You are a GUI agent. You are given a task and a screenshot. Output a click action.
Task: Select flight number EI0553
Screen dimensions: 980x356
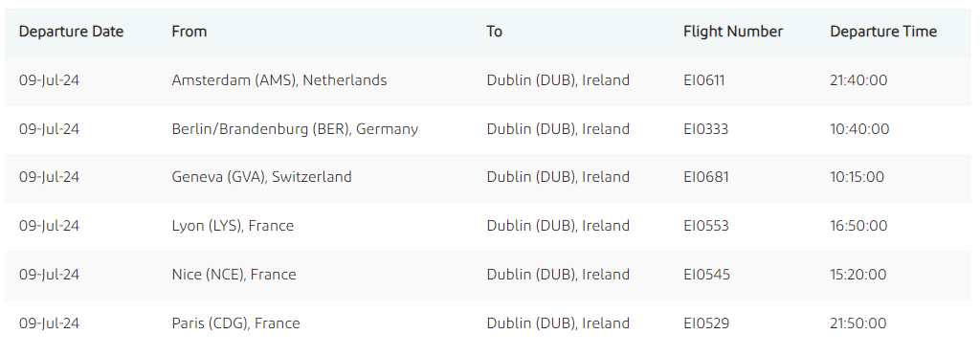click(x=706, y=226)
